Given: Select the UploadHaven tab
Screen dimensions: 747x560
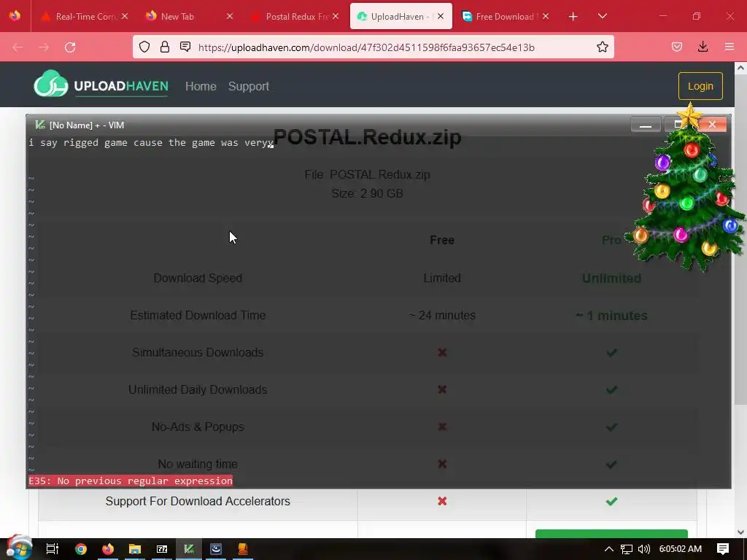Looking at the screenshot, I should pyautogui.click(x=401, y=17).
